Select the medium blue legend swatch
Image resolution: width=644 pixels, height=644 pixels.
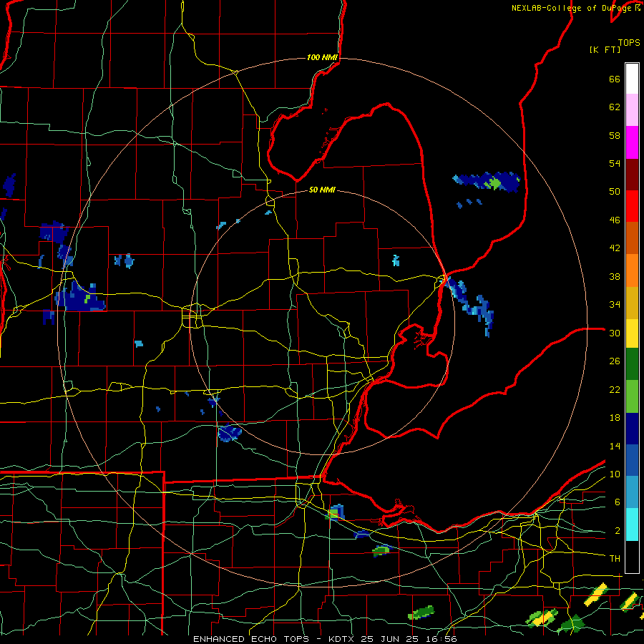(632, 460)
